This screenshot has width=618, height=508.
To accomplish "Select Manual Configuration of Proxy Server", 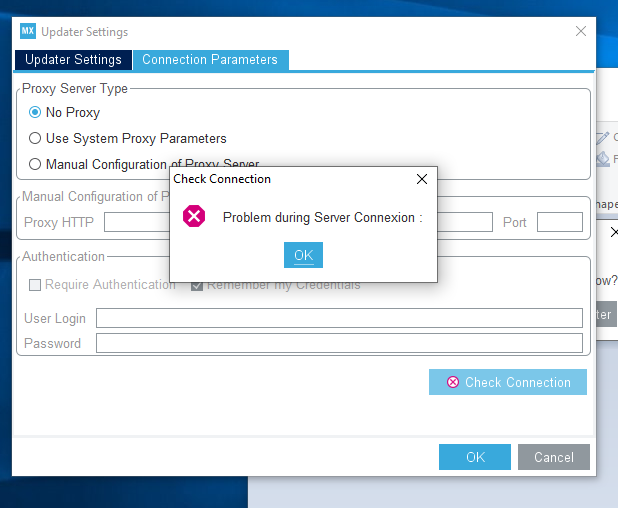I will 35,164.
